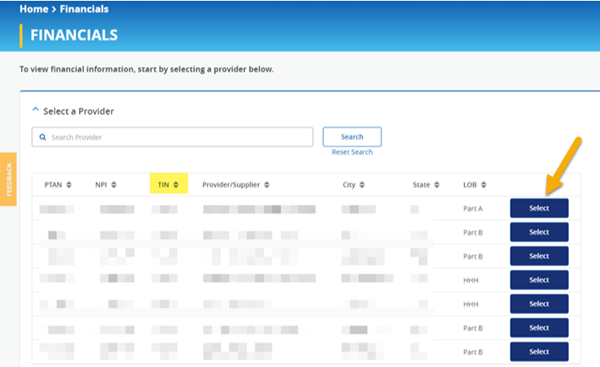Viewport: 600px width, 367px height.
Task: Select the first HHH provider
Action: click(539, 280)
